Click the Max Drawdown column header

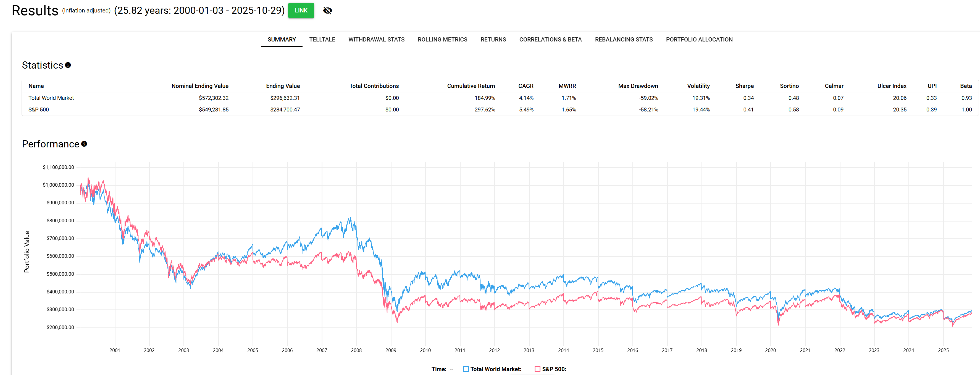pos(638,86)
